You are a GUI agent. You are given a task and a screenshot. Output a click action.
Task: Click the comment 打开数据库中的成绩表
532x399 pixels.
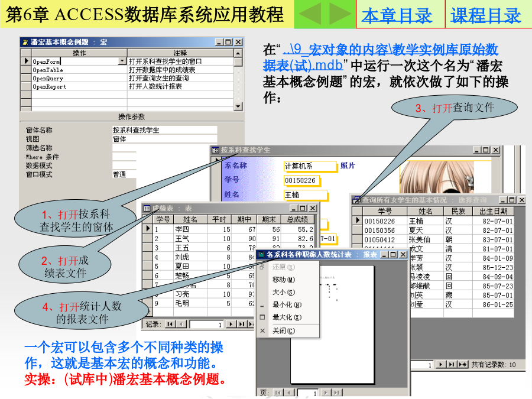(x=162, y=70)
